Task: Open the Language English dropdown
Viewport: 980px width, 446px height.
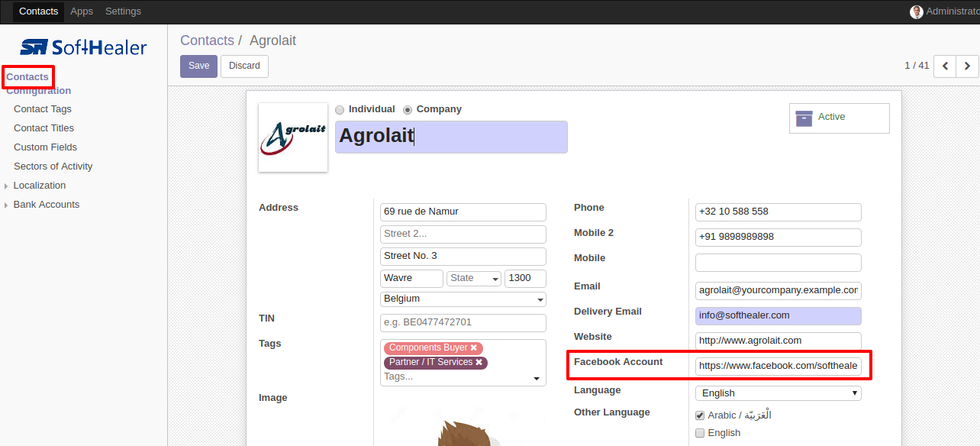Action: (x=778, y=393)
